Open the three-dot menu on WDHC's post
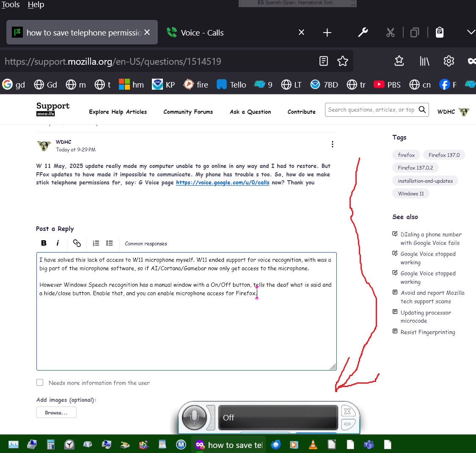 (333, 144)
